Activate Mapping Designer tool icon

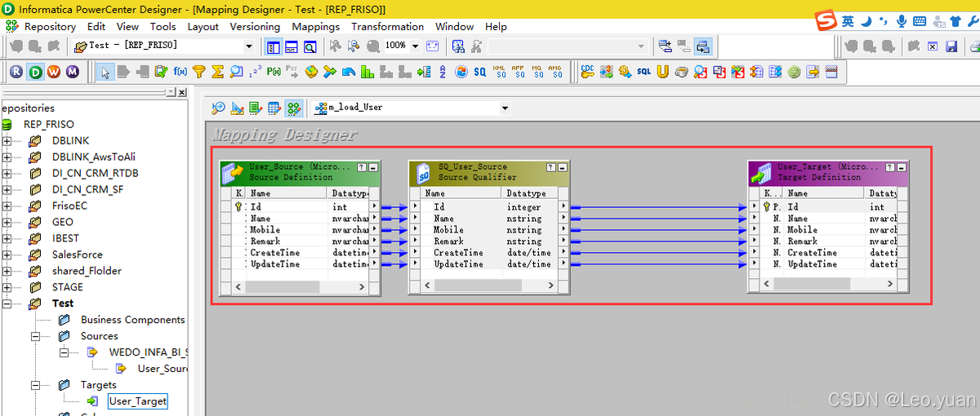[x=293, y=107]
